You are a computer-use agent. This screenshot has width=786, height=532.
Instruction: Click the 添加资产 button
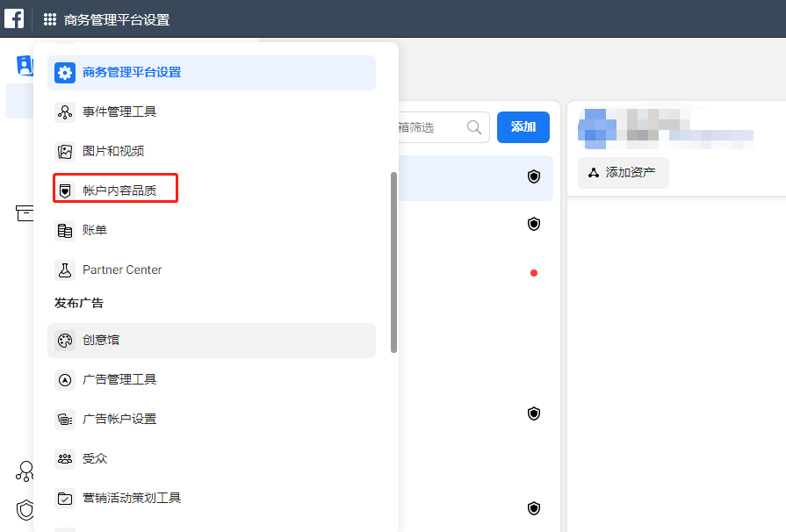coord(623,173)
